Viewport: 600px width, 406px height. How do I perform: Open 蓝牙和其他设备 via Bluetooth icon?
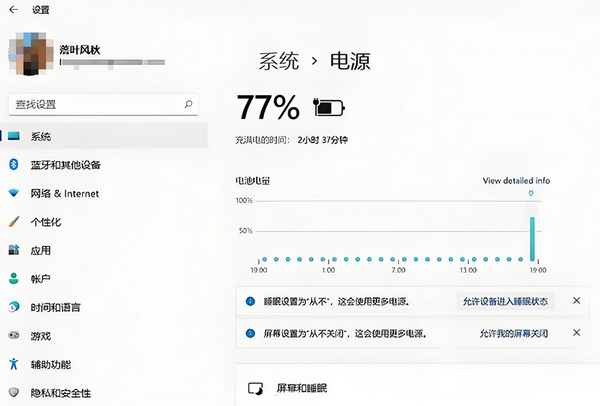point(14,165)
